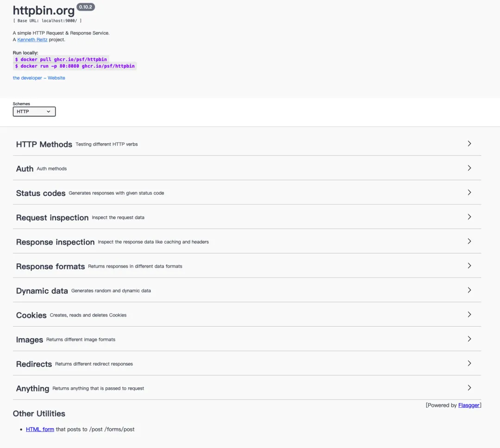Click 'Inspect the request data' description
This screenshot has width=500, height=448.
(x=118, y=218)
